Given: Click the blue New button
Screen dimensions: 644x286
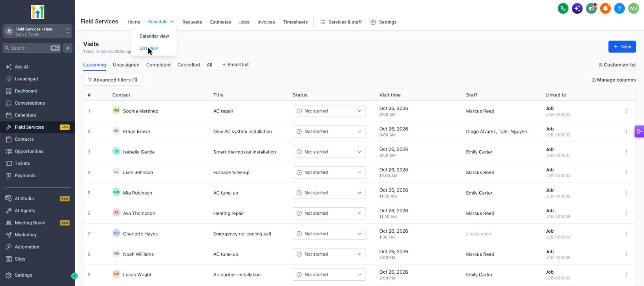Looking at the screenshot, I should [622, 47].
